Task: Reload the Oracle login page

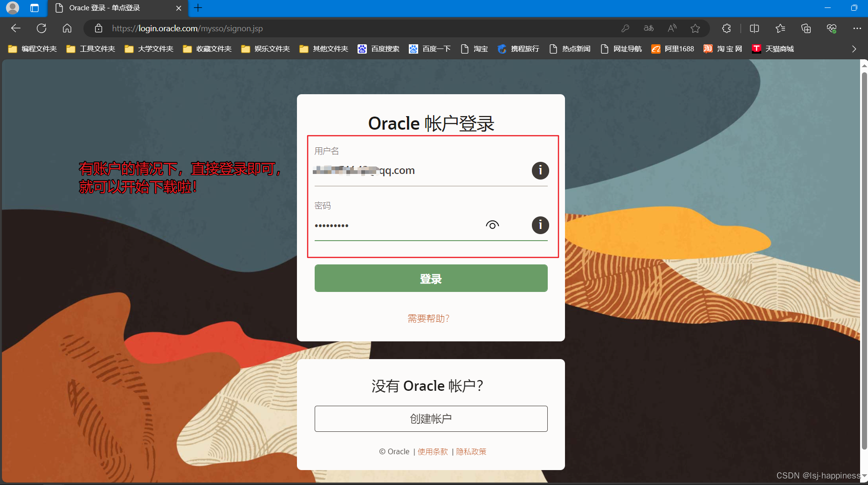Action: pyautogui.click(x=41, y=28)
